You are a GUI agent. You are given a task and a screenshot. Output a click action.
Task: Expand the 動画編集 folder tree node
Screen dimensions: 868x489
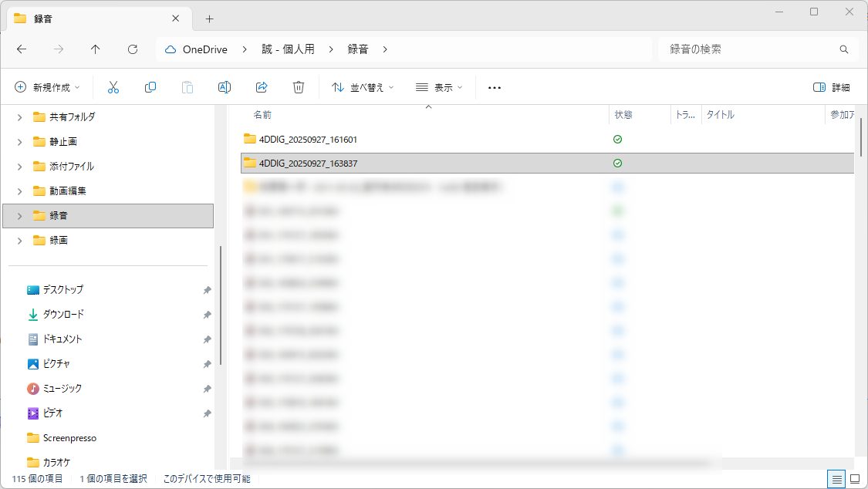tap(19, 191)
